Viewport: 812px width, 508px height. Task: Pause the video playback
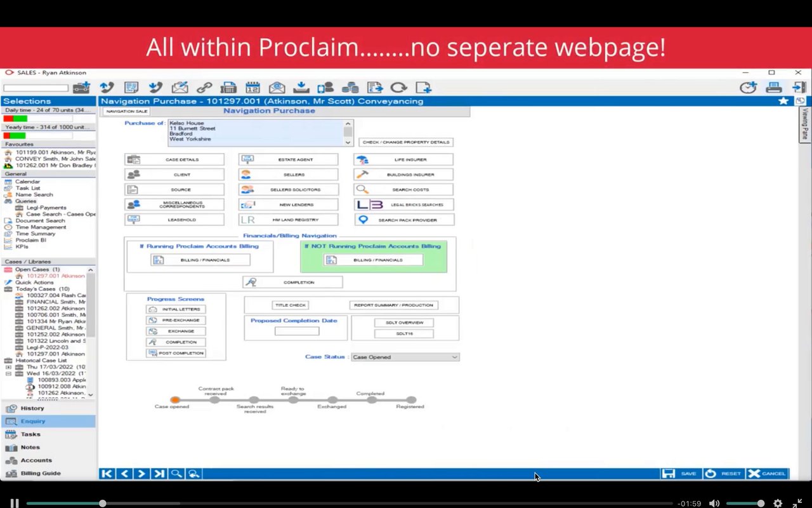pos(14,504)
